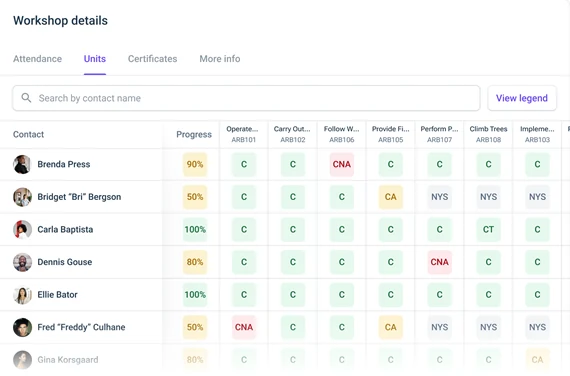Open the View legend button

point(522,98)
